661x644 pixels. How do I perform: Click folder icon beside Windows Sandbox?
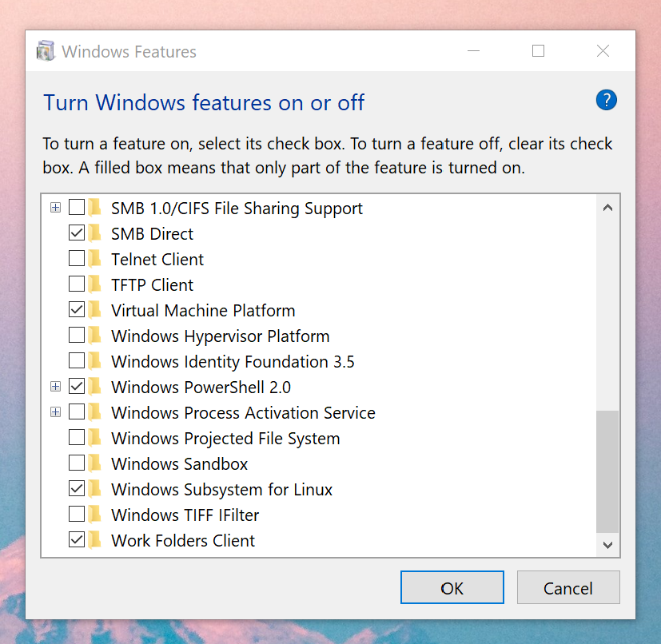(x=95, y=463)
